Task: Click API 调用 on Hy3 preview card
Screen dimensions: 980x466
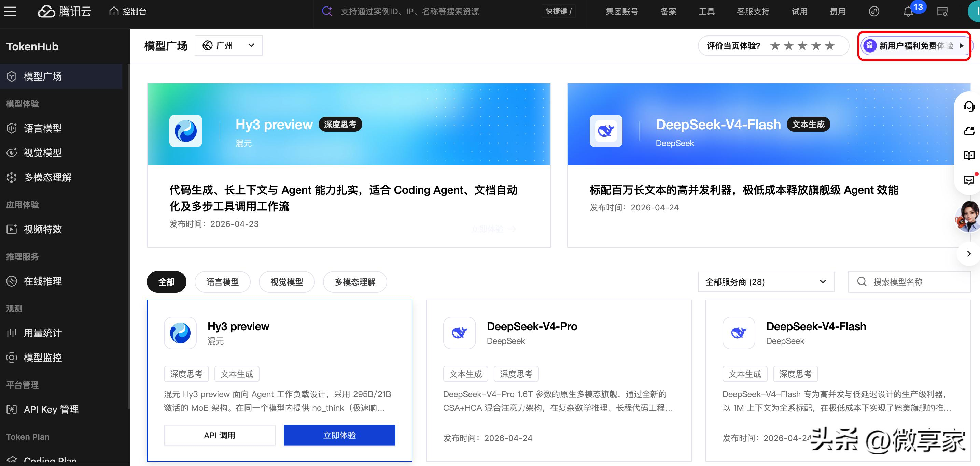Action: [220, 435]
